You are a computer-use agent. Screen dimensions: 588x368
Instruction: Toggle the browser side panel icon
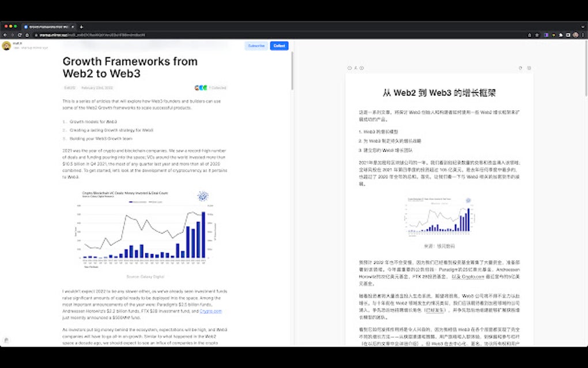coord(568,35)
